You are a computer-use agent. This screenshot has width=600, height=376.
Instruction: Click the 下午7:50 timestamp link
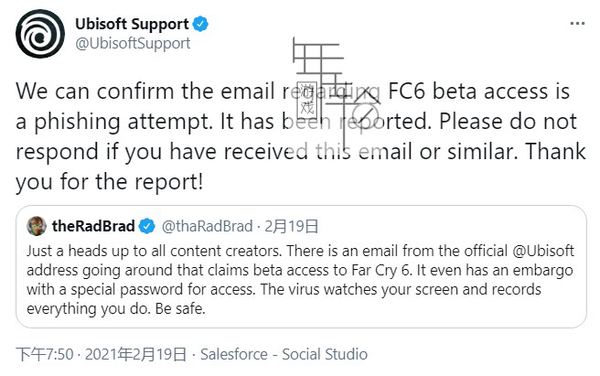45,354
